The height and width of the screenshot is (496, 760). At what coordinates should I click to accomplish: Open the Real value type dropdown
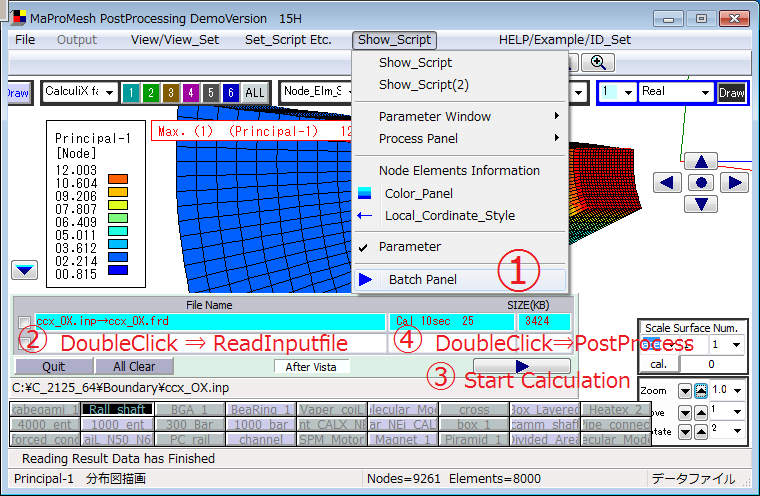pos(705,92)
